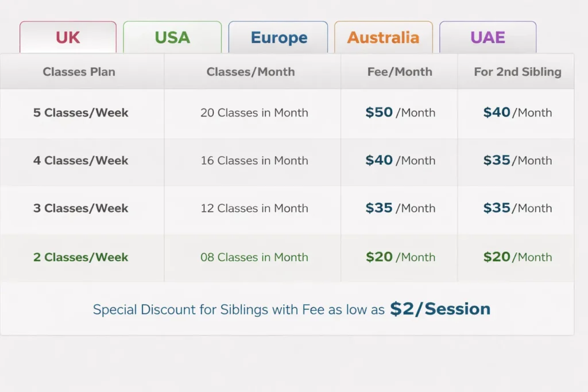
Task: Switch to the UK pricing tab
Action: (68, 38)
